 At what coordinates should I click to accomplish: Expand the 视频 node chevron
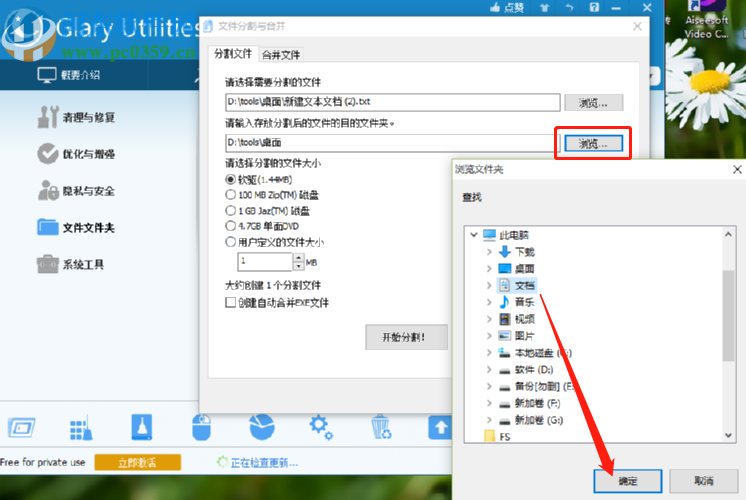pos(489,319)
